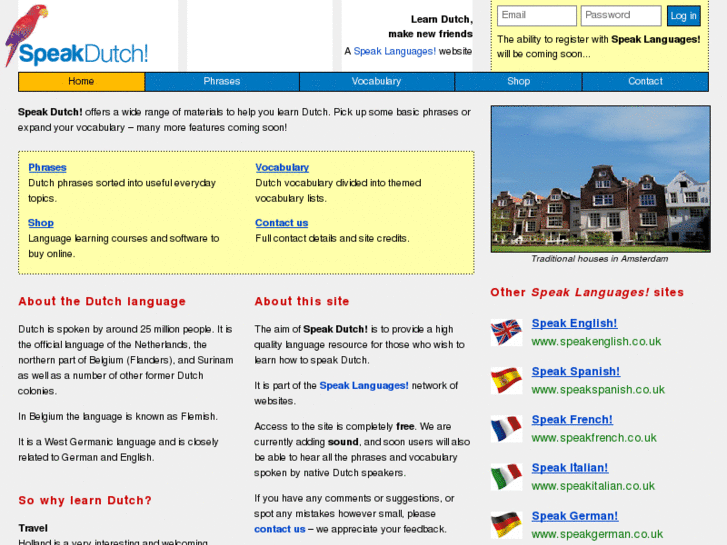Follow the Speak French! link

[572, 420]
